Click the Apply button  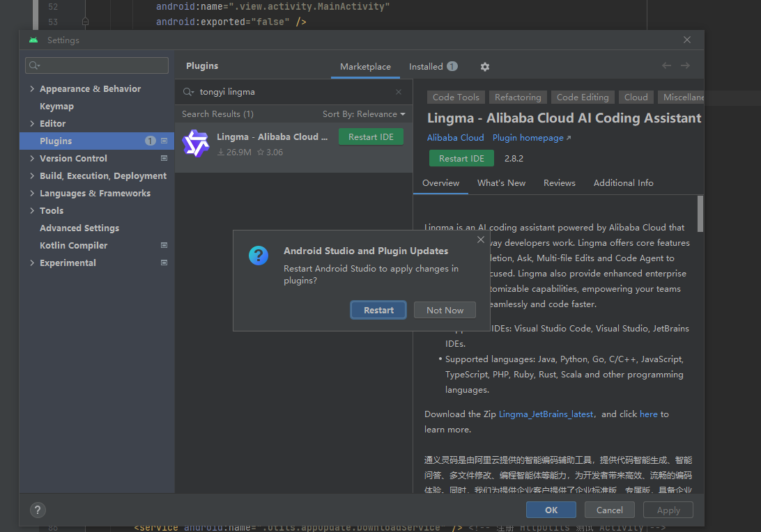(668, 510)
